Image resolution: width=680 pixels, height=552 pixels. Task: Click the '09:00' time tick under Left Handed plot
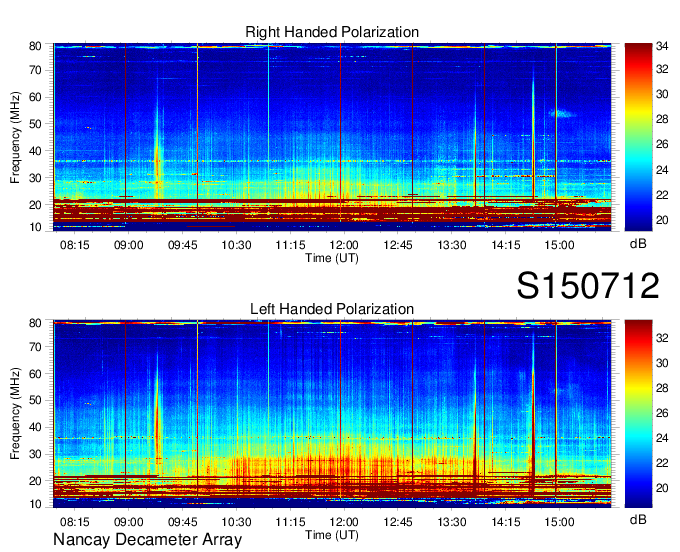coord(128,522)
